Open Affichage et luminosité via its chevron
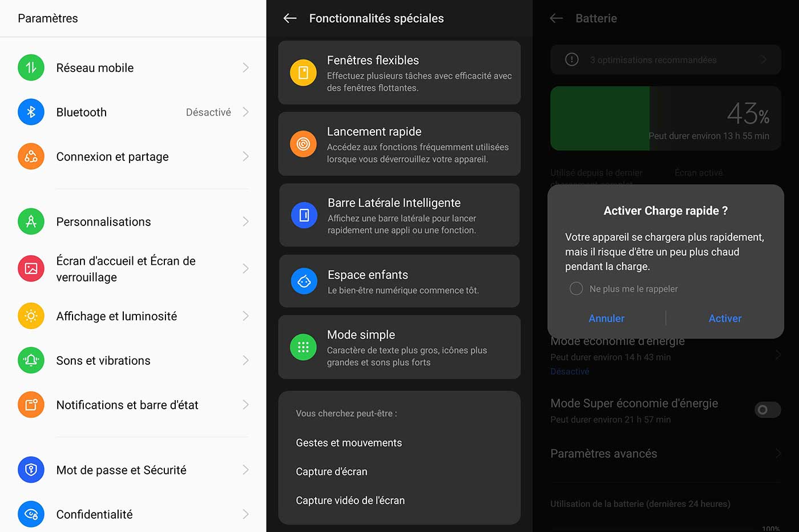799x532 pixels. tap(245, 316)
